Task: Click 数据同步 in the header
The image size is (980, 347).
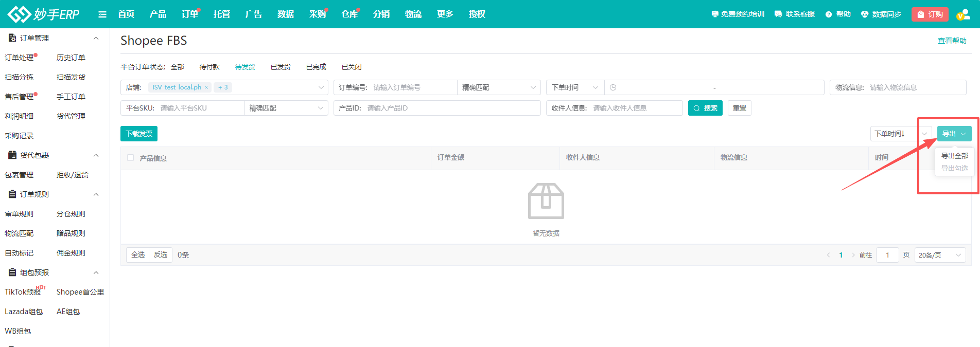Action: coord(881,14)
